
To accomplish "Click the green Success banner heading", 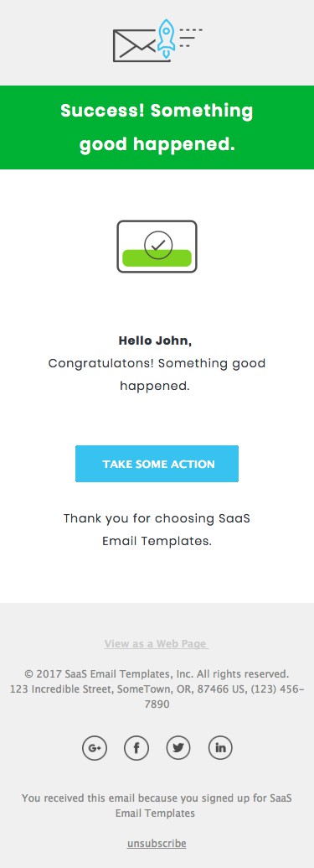I will [x=157, y=127].
